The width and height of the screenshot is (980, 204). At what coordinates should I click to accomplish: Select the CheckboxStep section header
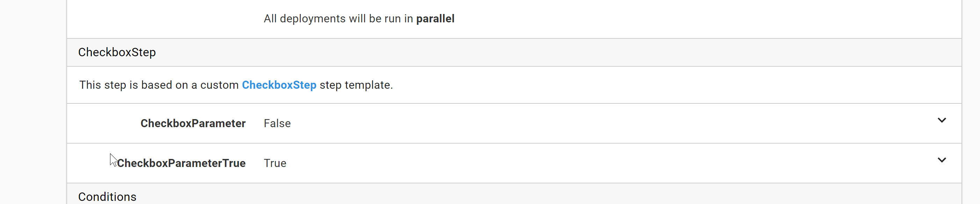(117, 52)
